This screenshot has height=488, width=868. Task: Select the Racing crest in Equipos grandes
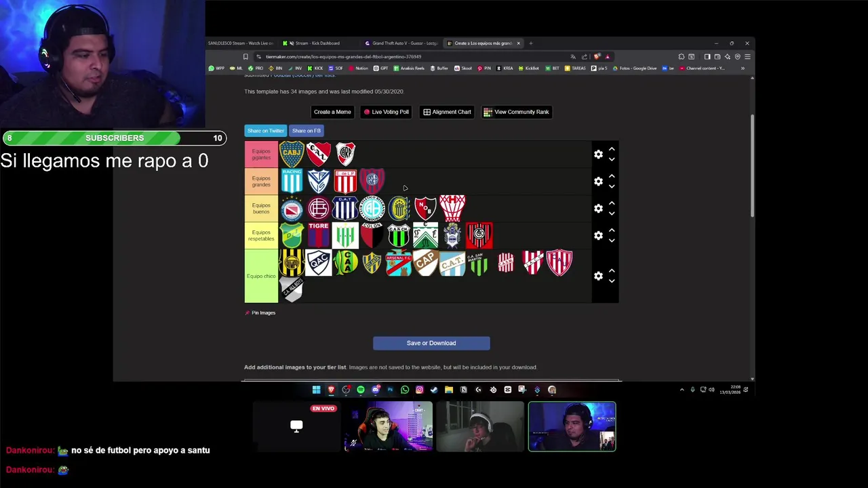coord(292,181)
